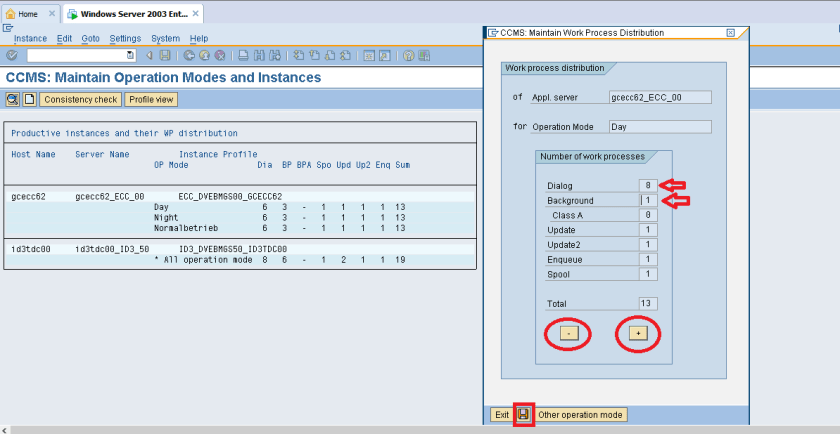Click the Cancel red X toolbar icon

[x=219, y=55]
